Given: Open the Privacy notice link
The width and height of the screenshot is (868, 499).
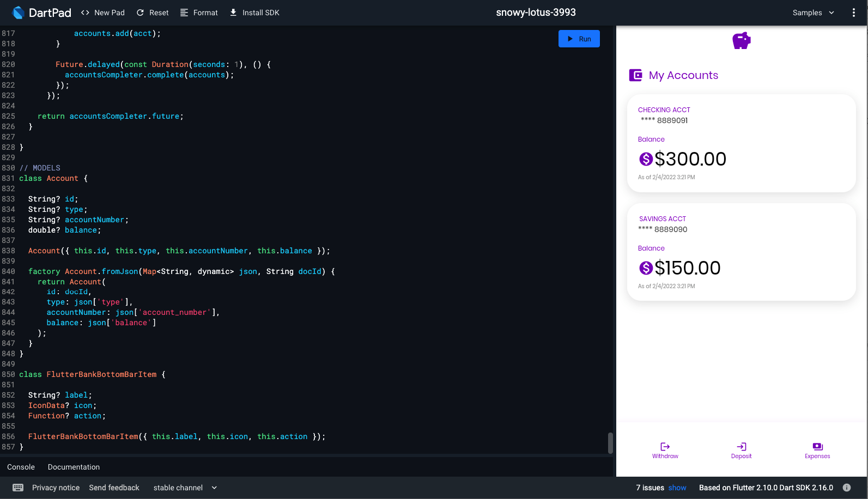Looking at the screenshot, I should 56,488.
